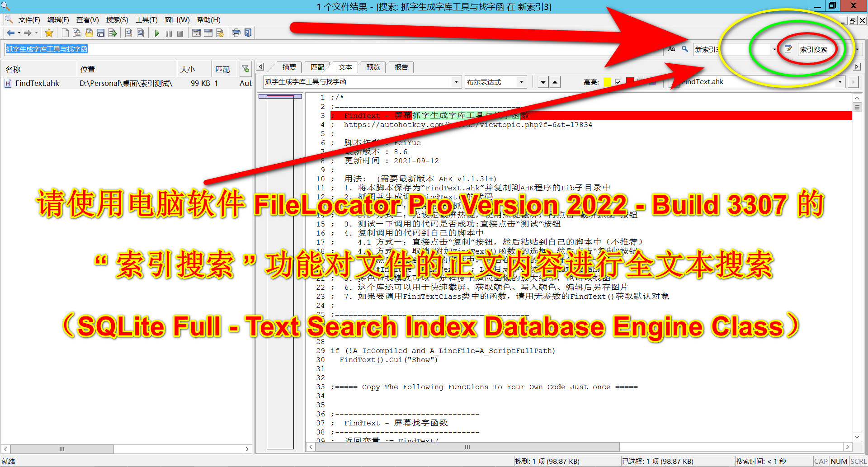This screenshot has height=467, width=868.
Task: Click the blue-framed page with magnifier toolbar icon
Action: tap(141, 33)
